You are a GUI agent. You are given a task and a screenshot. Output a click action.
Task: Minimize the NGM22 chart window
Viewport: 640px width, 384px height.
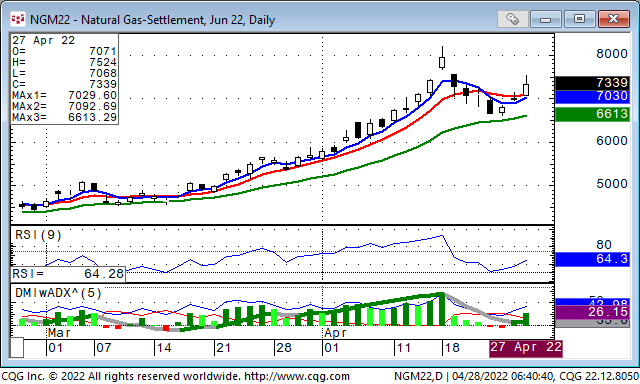[x=545, y=19]
